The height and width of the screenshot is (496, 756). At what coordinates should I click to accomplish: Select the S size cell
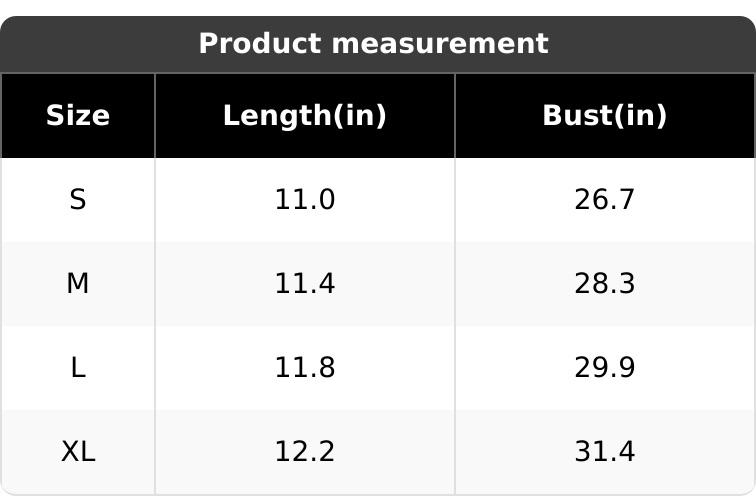pos(77,200)
